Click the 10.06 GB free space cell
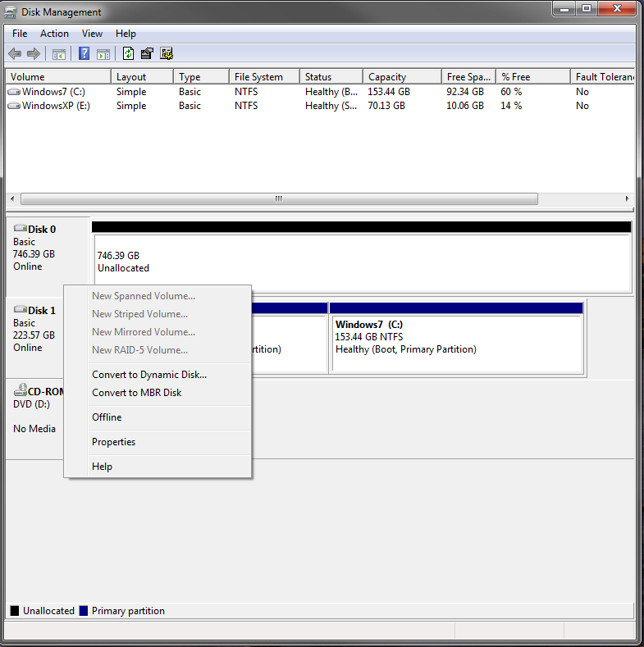Image resolution: width=644 pixels, height=647 pixels. 465,106
